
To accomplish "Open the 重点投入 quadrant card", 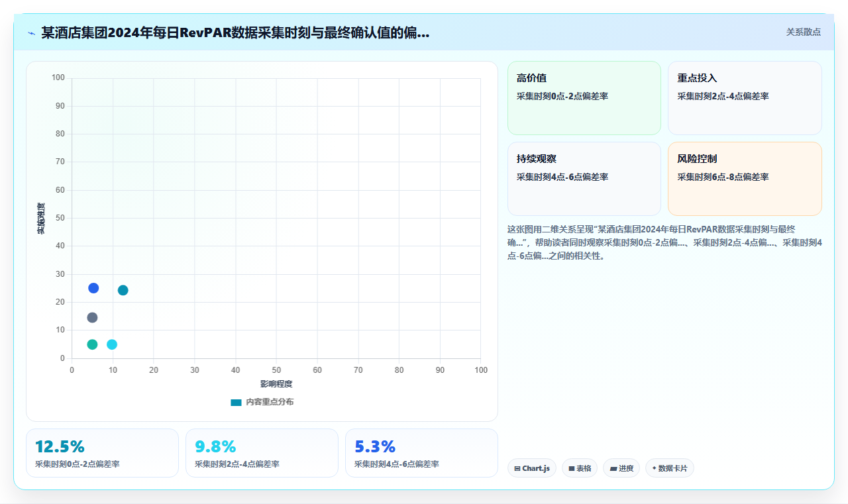I will click(x=745, y=98).
